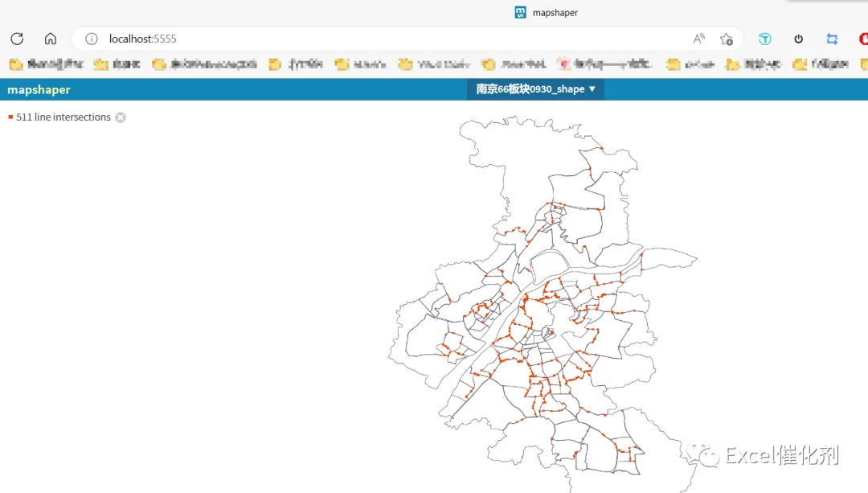This screenshot has width=868, height=493.
Task: Open the blue sync arrows extension
Action: (832, 39)
